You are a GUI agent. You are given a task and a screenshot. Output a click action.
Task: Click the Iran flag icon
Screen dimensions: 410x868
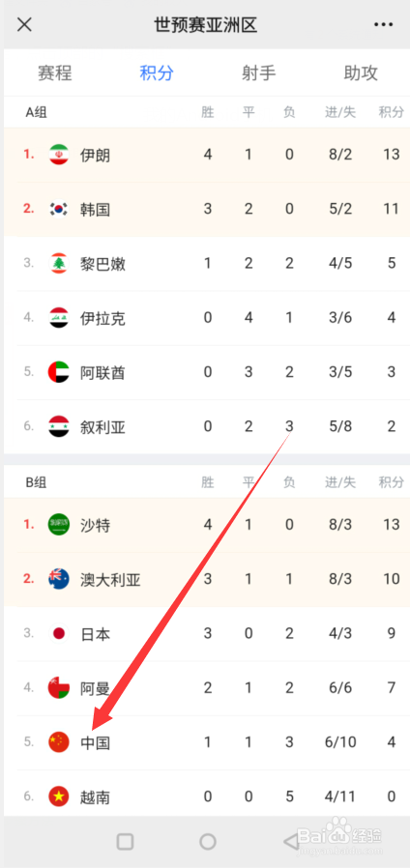(x=59, y=155)
